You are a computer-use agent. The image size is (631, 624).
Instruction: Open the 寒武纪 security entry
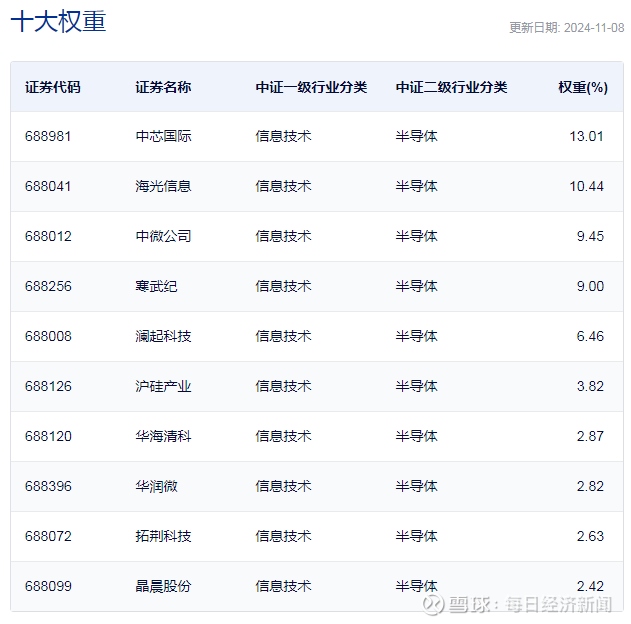(x=156, y=286)
